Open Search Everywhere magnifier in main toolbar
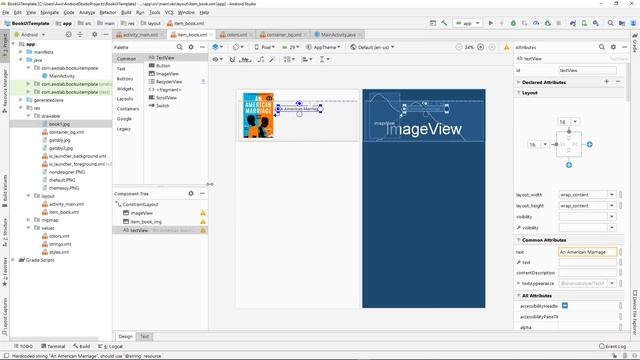Viewport: 640px width, 360px height. tap(611, 23)
